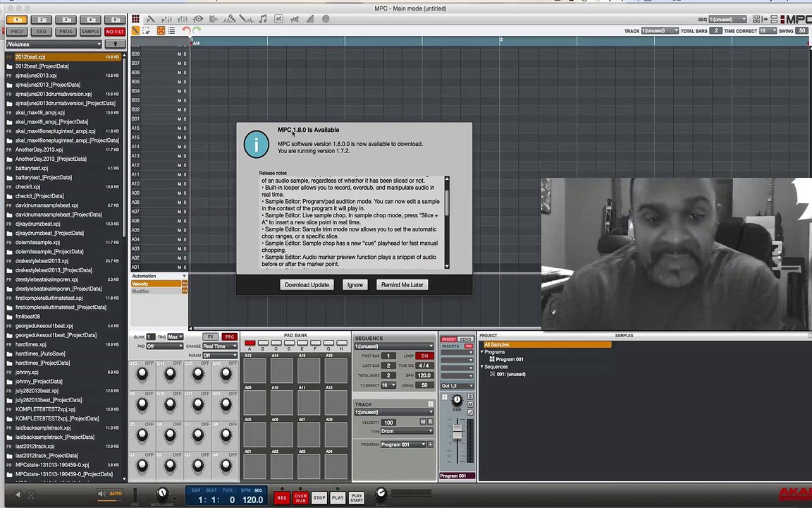Solo pad row A16
The width and height of the screenshot is (812, 508).
pos(185,128)
